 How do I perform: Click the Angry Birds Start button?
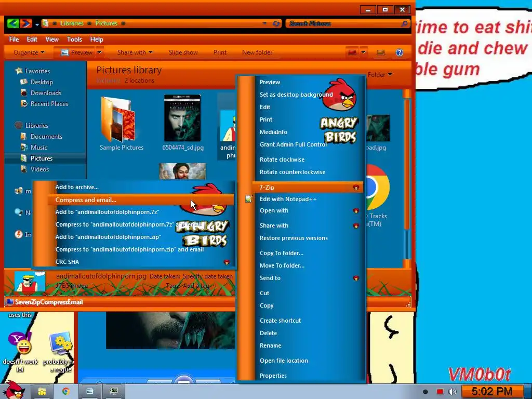tap(14, 390)
